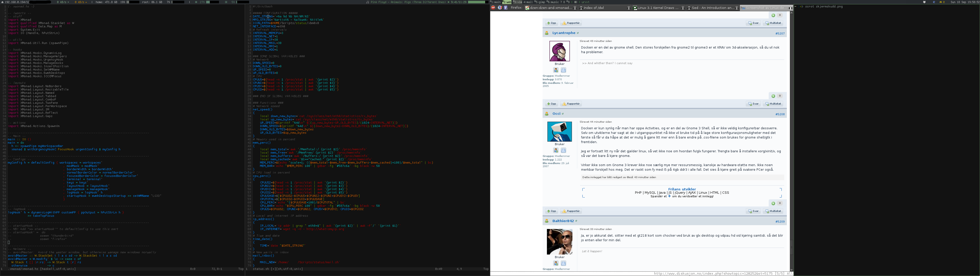Click the network icon beside the IP address
This screenshot has height=276, width=980.
click(x=2, y=2)
